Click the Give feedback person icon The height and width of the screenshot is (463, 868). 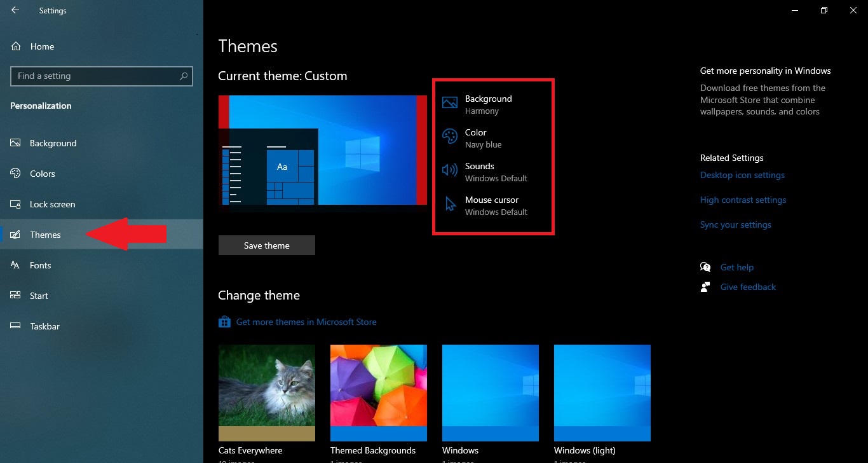coord(705,287)
